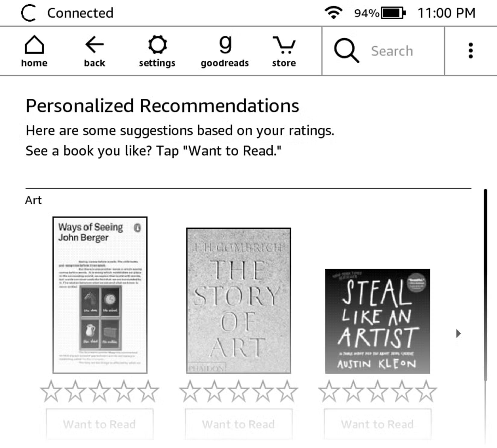Check the Wi-Fi status icon
The width and height of the screenshot is (497, 448).
tap(334, 12)
